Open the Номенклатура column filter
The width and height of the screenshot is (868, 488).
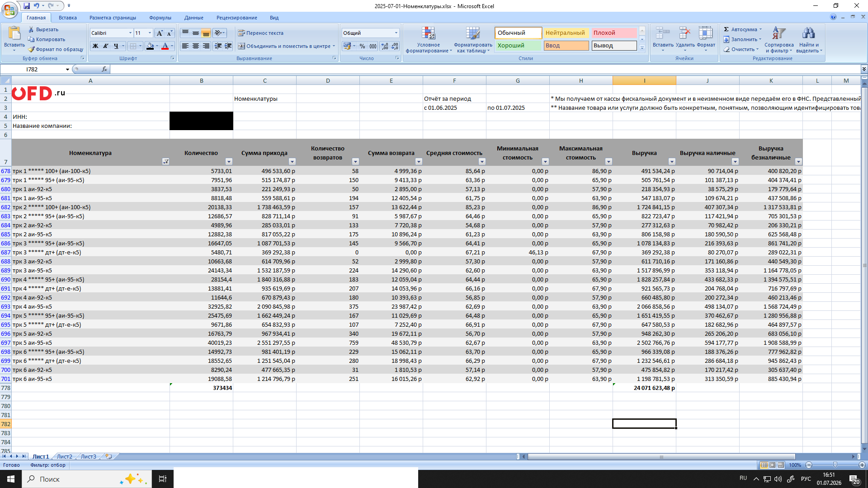[165, 162]
